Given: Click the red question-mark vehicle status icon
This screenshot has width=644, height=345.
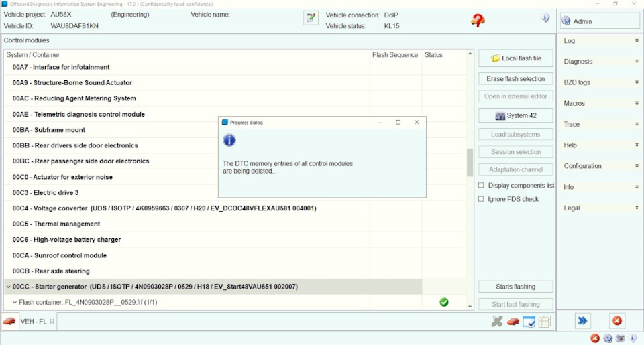Looking at the screenshot, I should click(478, 20).
